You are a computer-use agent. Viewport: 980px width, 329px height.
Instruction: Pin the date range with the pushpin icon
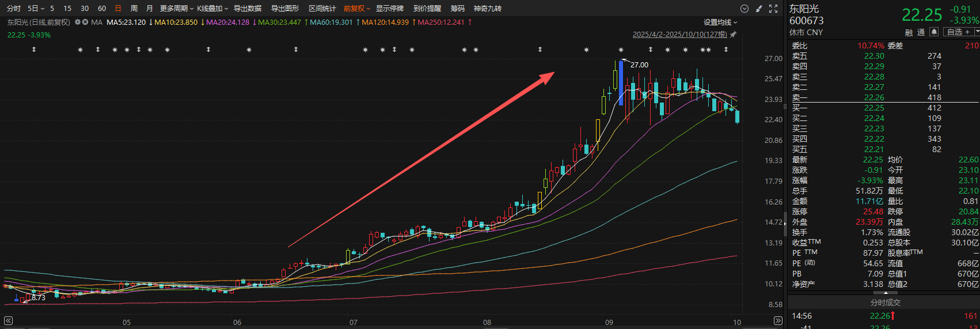pyautogui.click(x=733, y=35)
